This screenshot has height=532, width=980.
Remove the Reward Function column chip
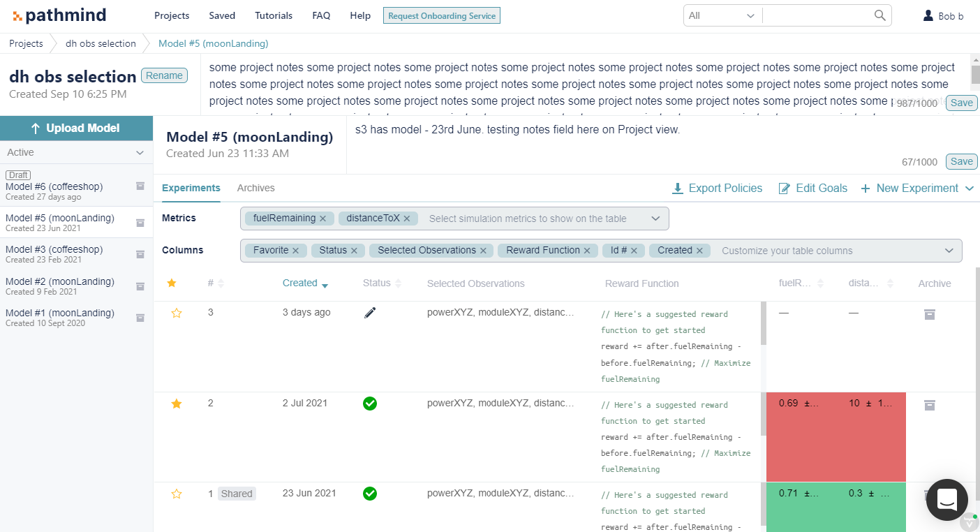[587, 251]
